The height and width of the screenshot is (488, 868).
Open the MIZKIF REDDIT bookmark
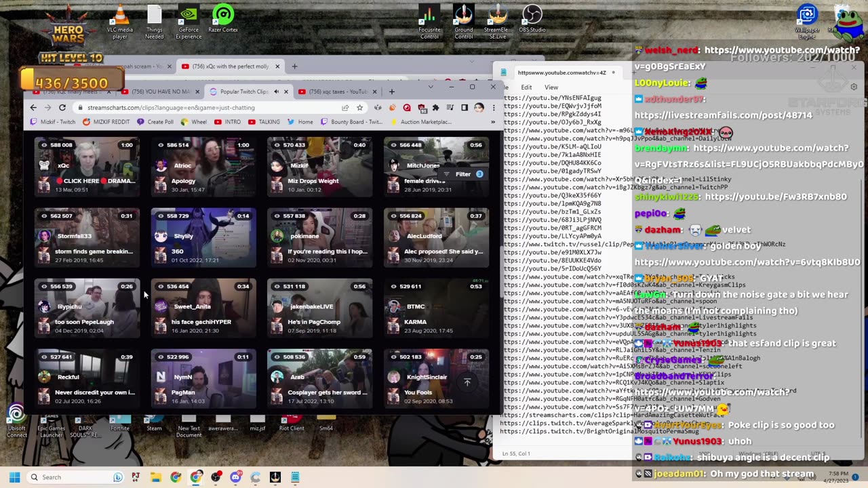(106, 122)
